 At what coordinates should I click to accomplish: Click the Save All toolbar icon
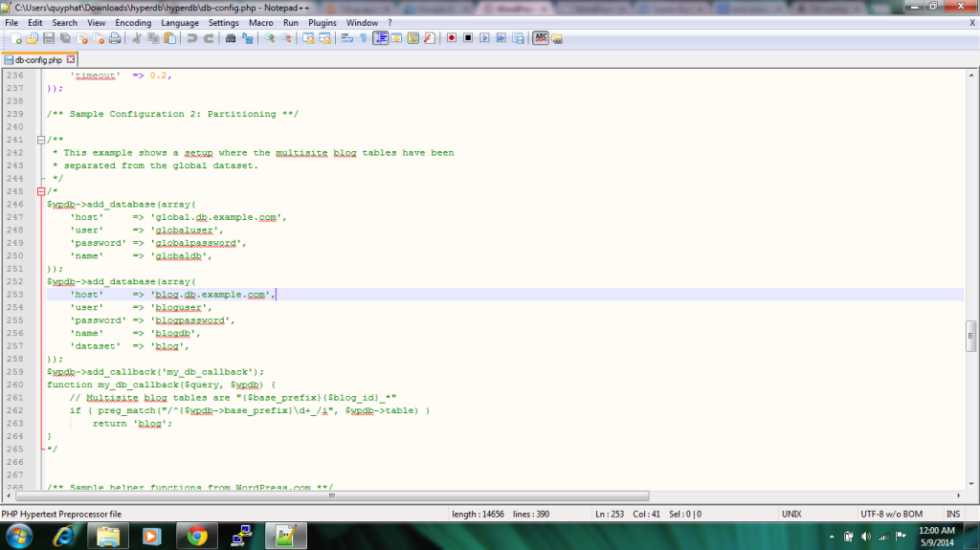(x=66, y=39)
